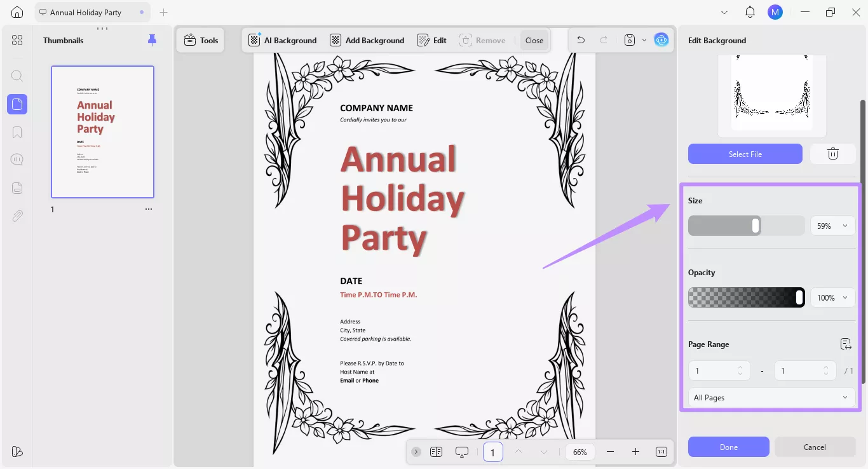Open the Bookmarks sidebar icon
The image size is (868, 469).
point(17,132)
